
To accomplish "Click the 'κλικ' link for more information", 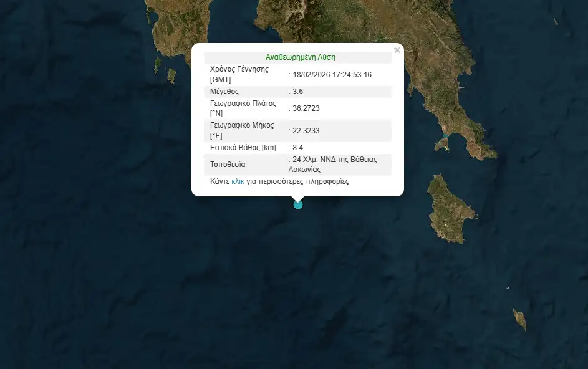I will [x=238, y=182].
